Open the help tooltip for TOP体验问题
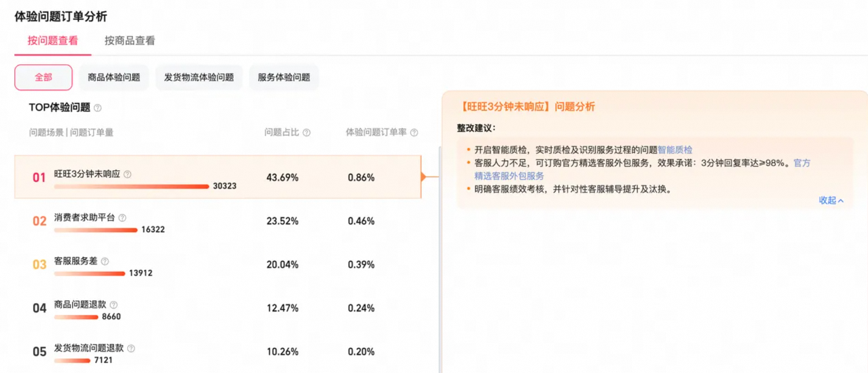The image size is (868, 373). 98,107
